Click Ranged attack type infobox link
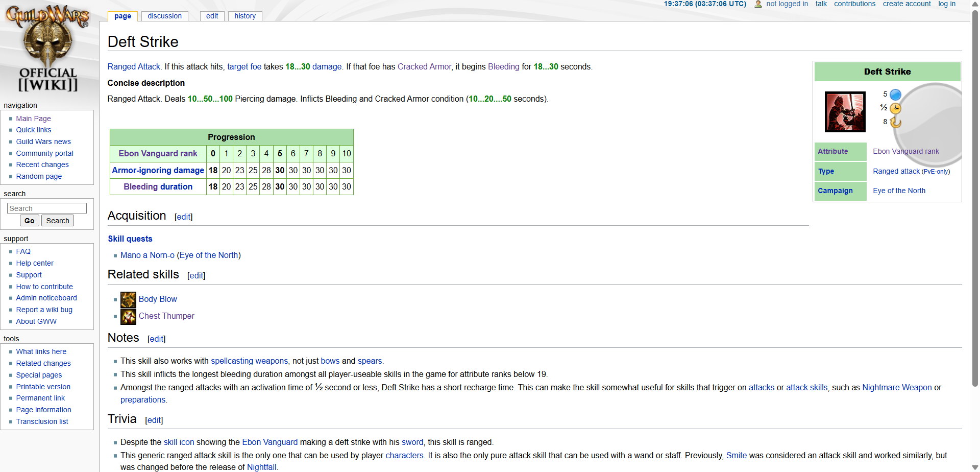The image size is (980, 472). click(x=896, y=171)
